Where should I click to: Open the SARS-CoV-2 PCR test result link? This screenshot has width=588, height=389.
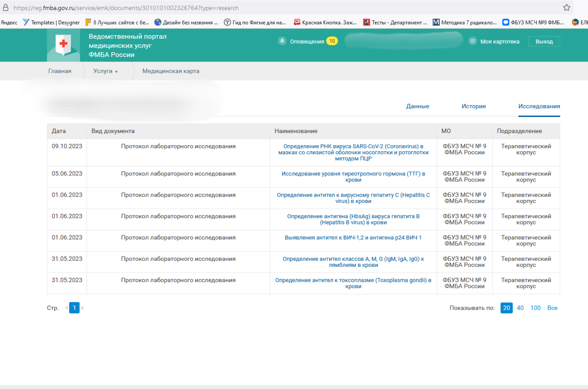point(353,152)
